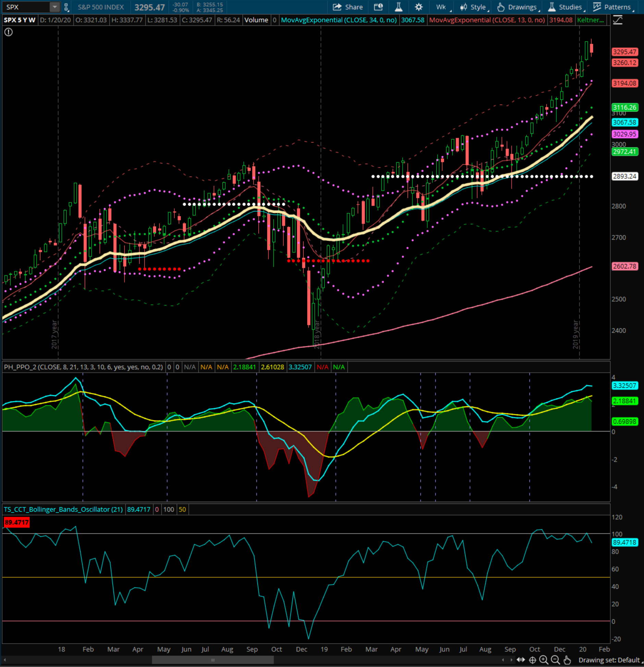Click the 2019 year vertical marker label
644x667 pixels.
click(x=576, y=335)
